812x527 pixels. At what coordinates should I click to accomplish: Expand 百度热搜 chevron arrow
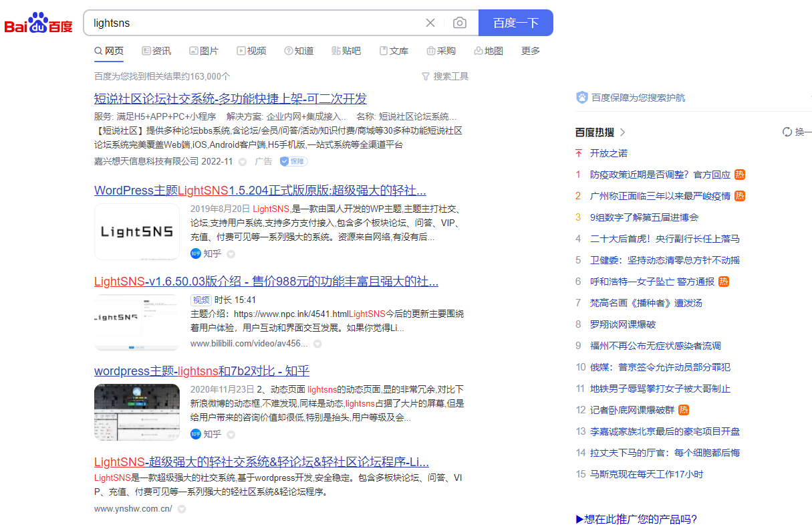pos(623,132)
